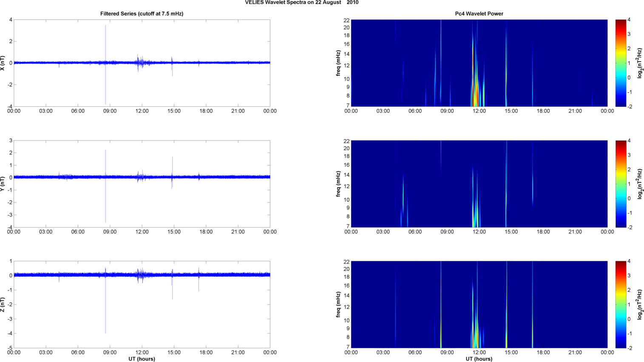Click the 12:00 tick under the X filtered series
The height and width of the screenshot is (362, 644).
(x=142, y=111)
